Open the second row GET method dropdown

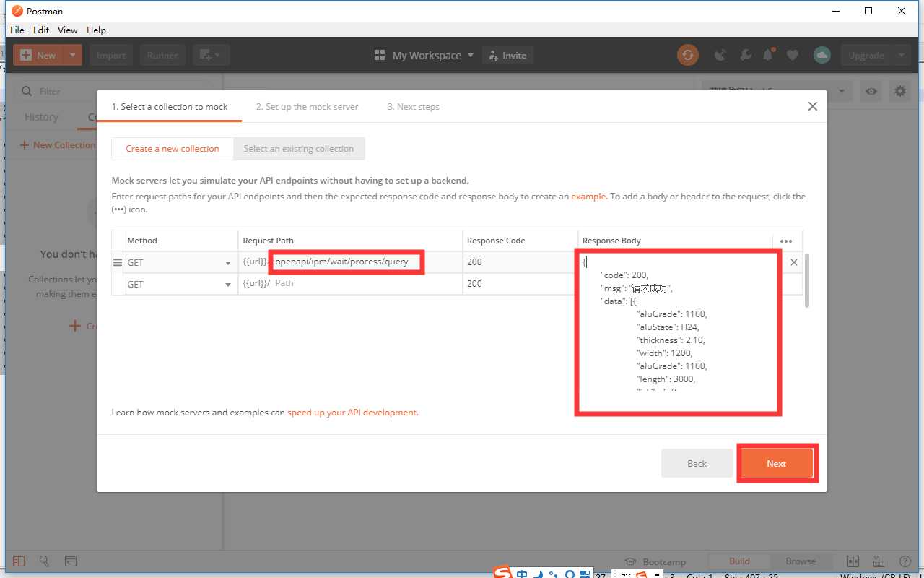click(179, 285)
